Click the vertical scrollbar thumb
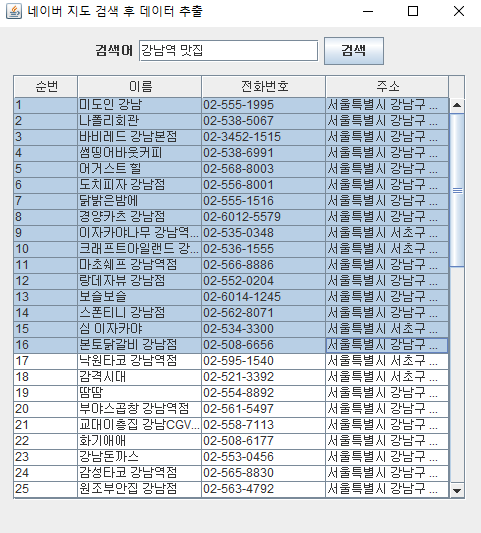The height and width of the screenshot is (533, 481). (457, 190)
